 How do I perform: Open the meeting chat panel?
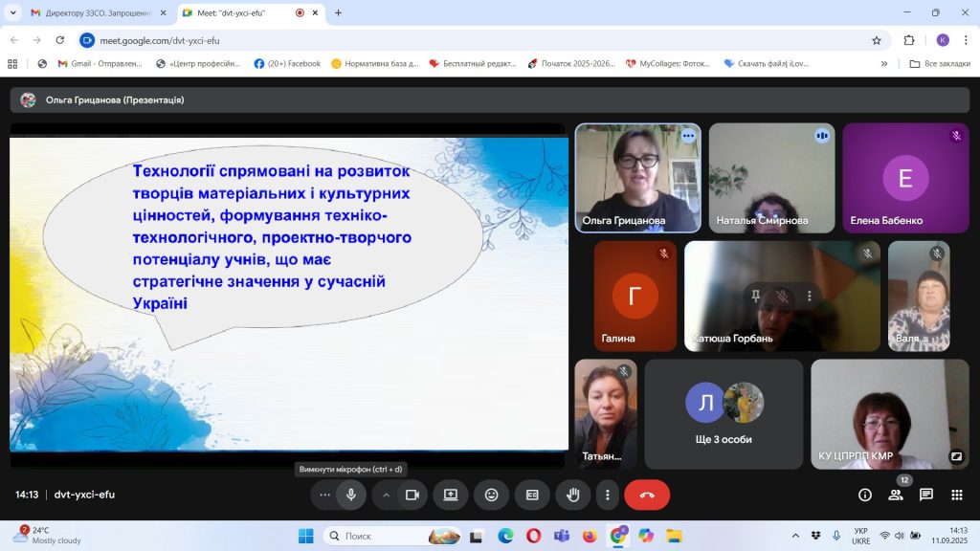tap(926, 495)
